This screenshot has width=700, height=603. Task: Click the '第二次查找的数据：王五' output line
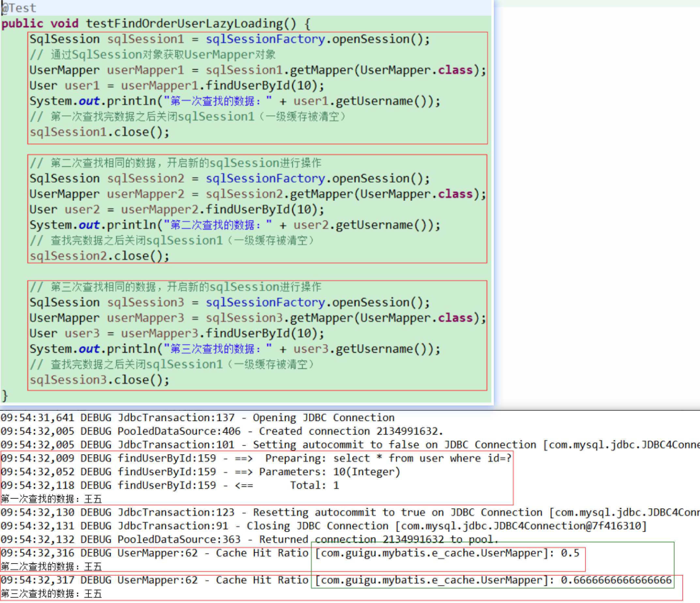click(51, 566)
